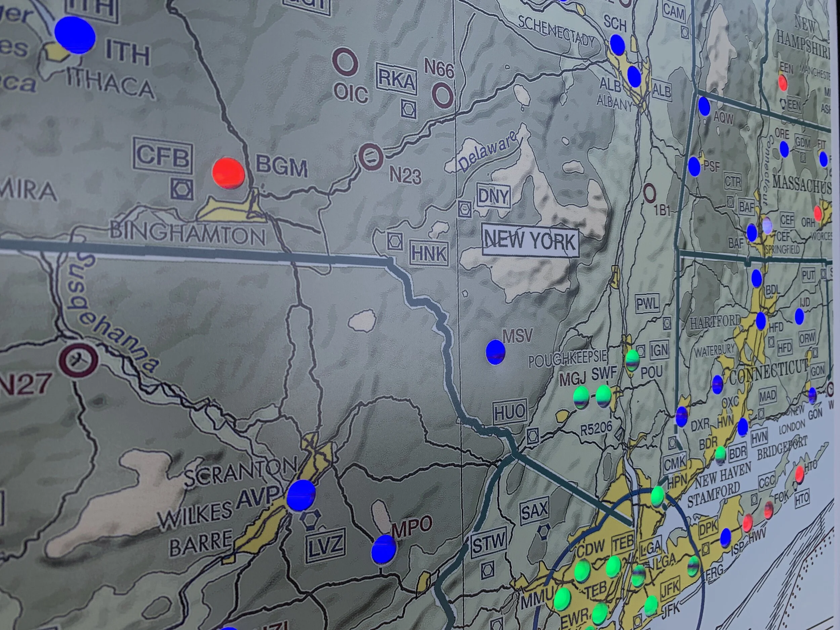Select the RKA boxed label
This screenshot has height=630, width=840.
point(397,79)
